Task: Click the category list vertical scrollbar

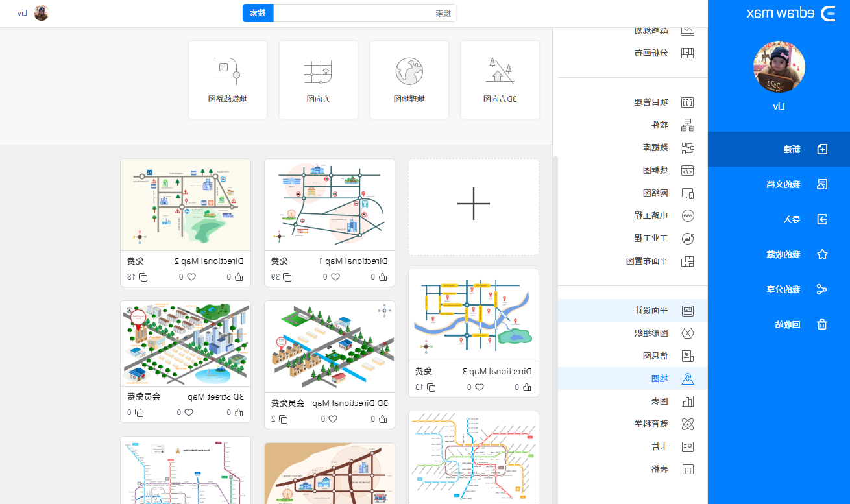Action: (555, 329)
